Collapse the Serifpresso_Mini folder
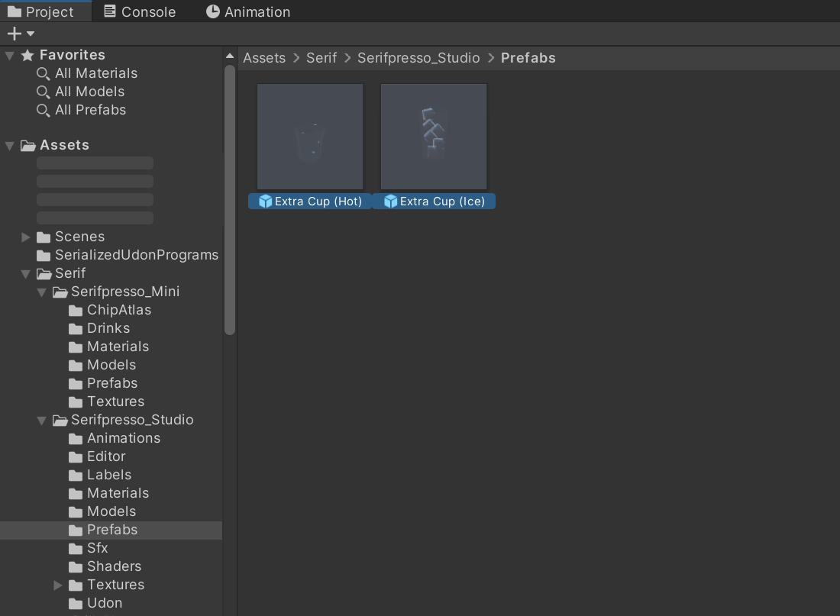This screenshot has height=616, width=840. tap(41, 292)
